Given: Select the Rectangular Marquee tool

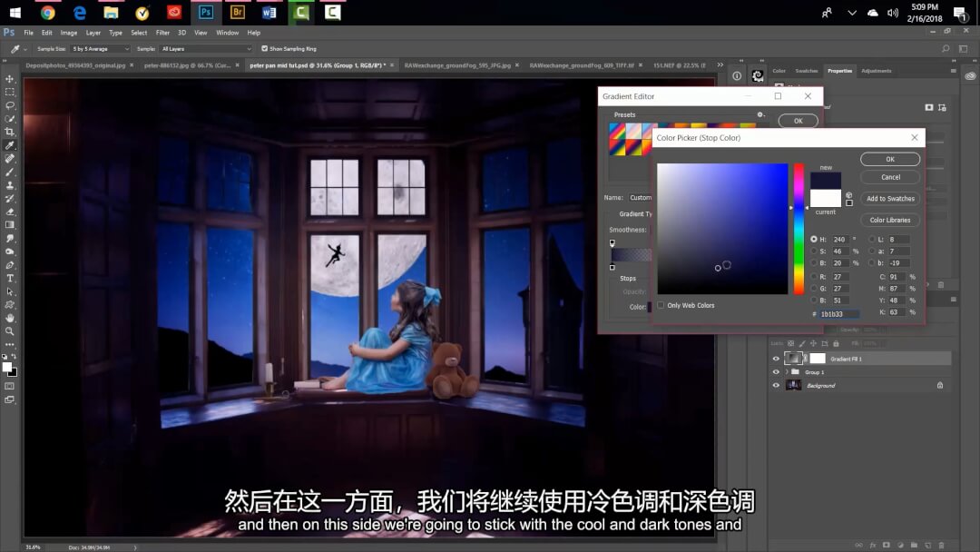Looking at the screenshot, I should pyautogui.click(x=9, y=92).
